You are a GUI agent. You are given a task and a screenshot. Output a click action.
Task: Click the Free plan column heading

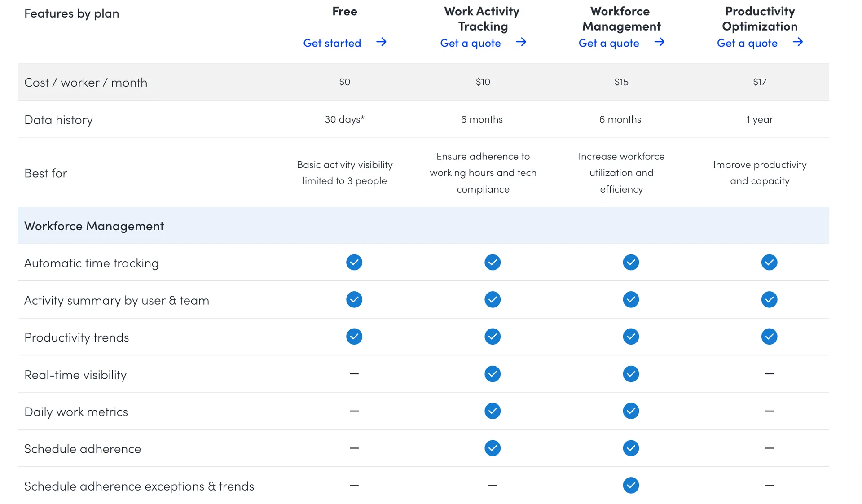345,11
